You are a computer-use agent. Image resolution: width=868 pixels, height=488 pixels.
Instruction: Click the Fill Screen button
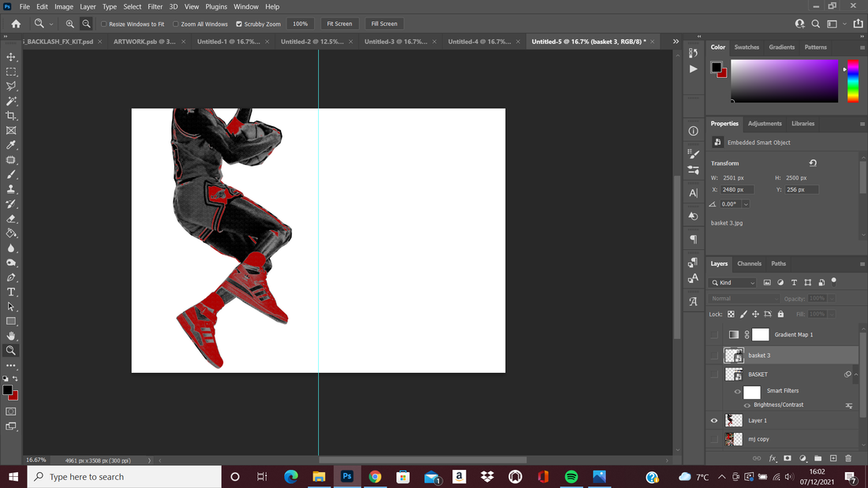tap(384, 24)
